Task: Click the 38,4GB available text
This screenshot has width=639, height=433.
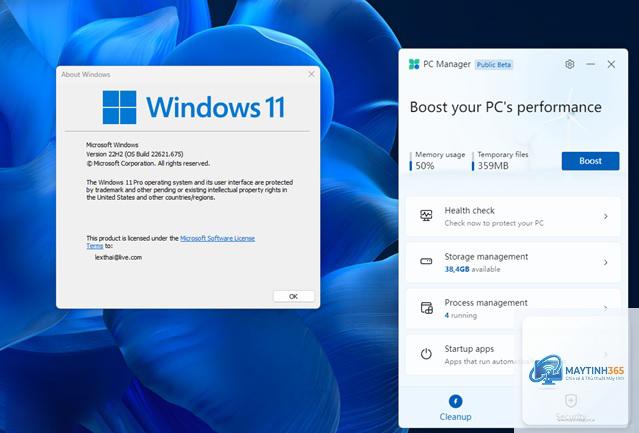Action: coord(472,269)
